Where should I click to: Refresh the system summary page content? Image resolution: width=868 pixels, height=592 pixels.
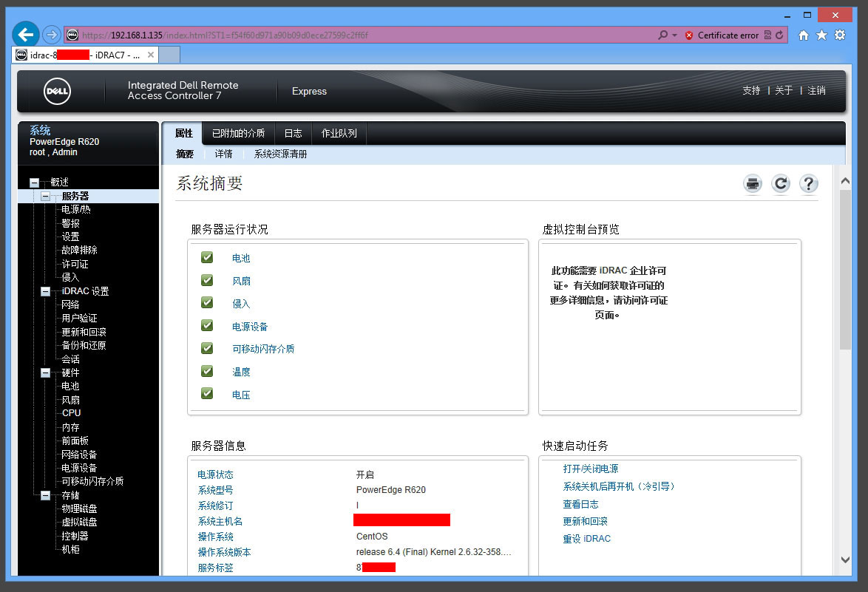point(781,184)
